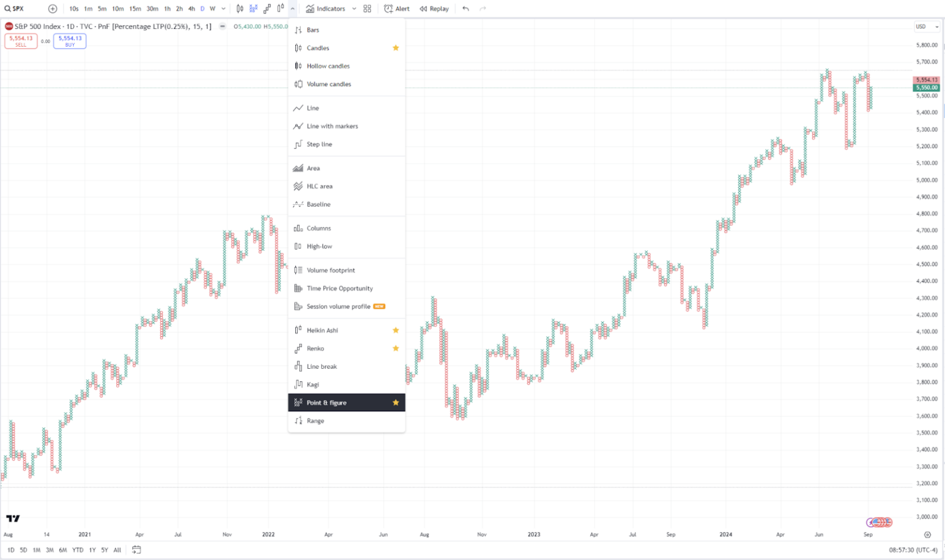Toggle the favorite star for Candles
The width and height of the screenshot is (945, 560).
point(396,48)
